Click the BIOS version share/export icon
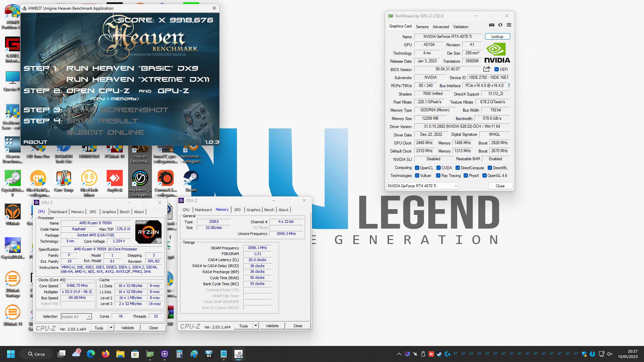The height and width of the screenshot is (362, 644). pos(487,69)
